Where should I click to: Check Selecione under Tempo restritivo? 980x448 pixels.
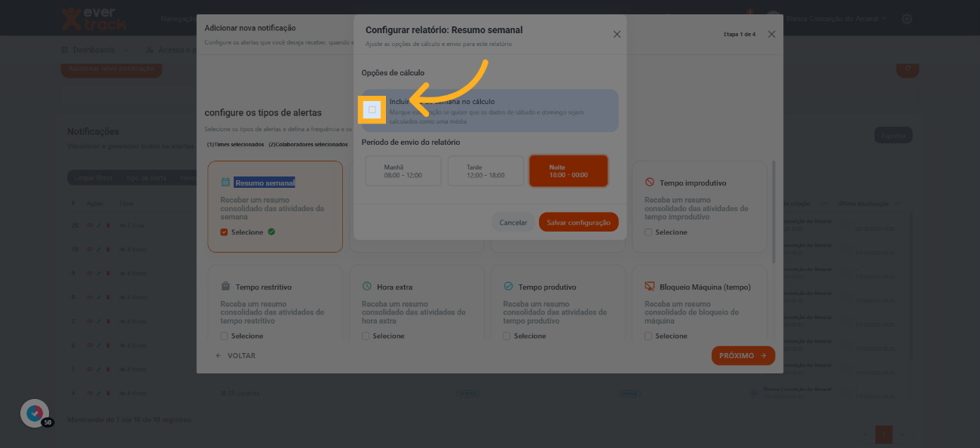224,336
